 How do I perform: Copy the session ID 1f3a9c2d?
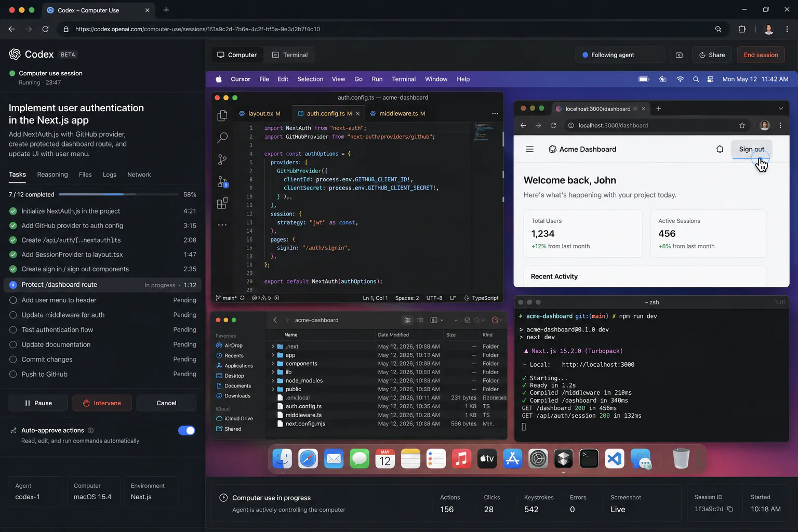click(x=730, y=509)
